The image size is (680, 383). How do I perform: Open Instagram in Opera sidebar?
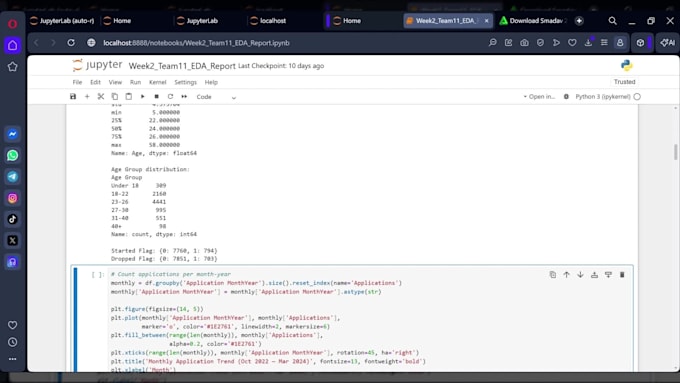[x=13, y=198]
